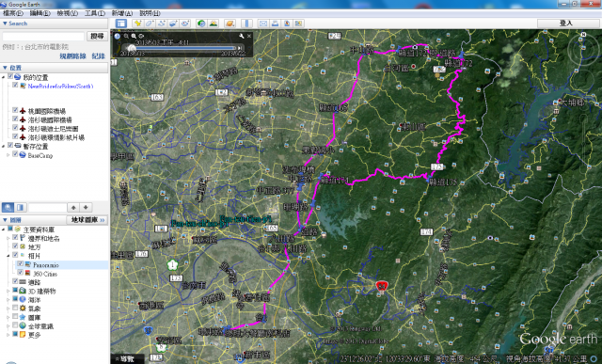Collapse the 位置 Places panel triangle

[5, 68]
